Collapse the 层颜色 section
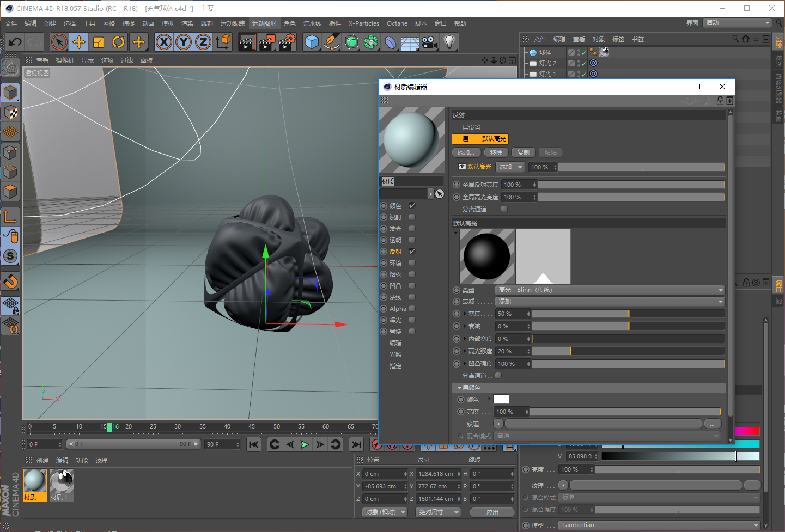Viewport: 785px width, 532px height. pyautogui.click(x=459, y=388)
